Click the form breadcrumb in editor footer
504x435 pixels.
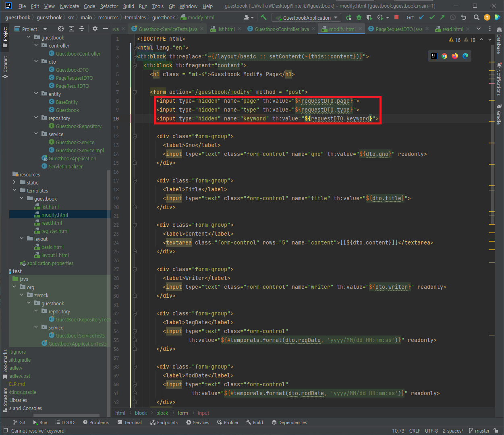click(183, 413)
